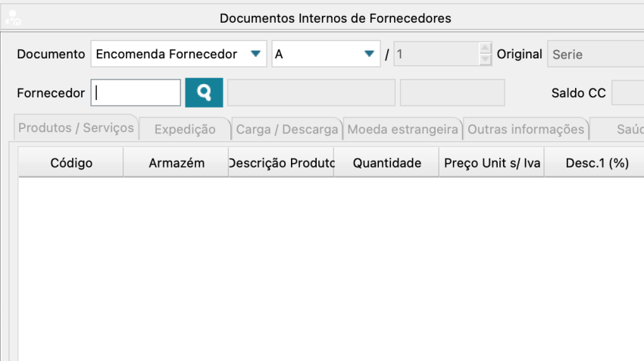Click the Quantidade column header
This screenshot has height=361, width=644.
point(386,163)
